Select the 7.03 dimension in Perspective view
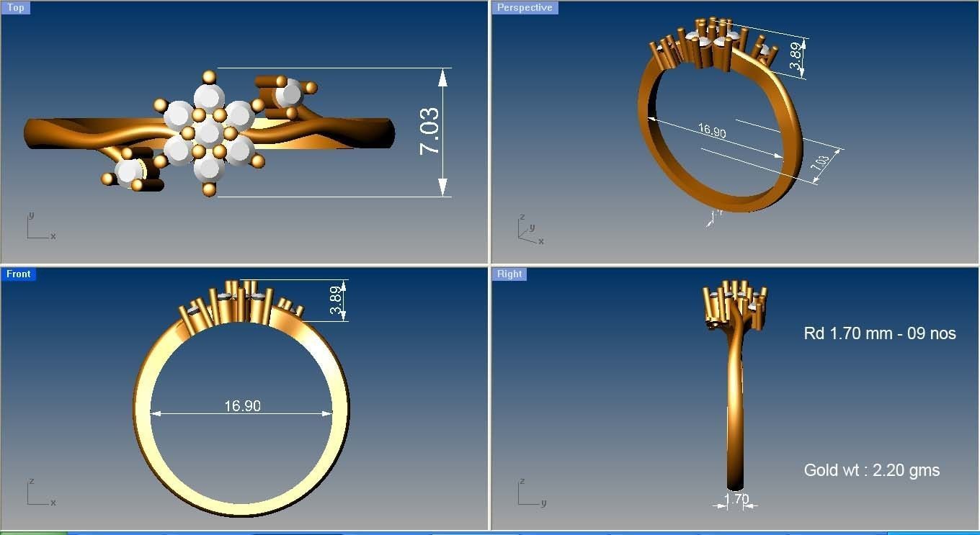Image resolution: width=980 pixels, height=535 pixels. click(821, 163)
